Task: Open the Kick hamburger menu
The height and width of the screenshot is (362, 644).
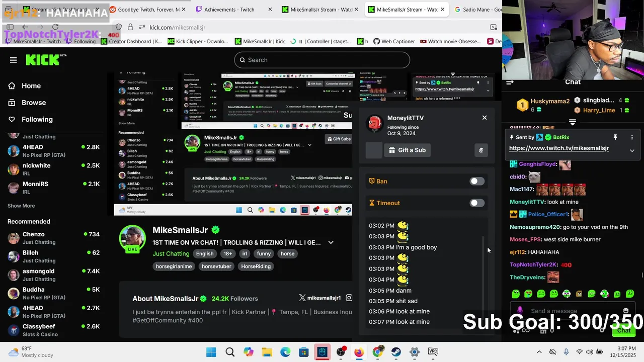Action: point(14,60)
